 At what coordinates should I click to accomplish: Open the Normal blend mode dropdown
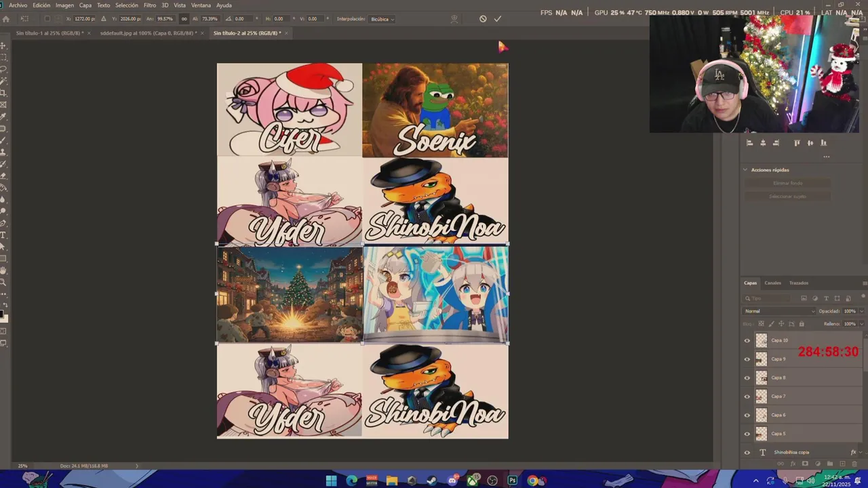point(779,311)
